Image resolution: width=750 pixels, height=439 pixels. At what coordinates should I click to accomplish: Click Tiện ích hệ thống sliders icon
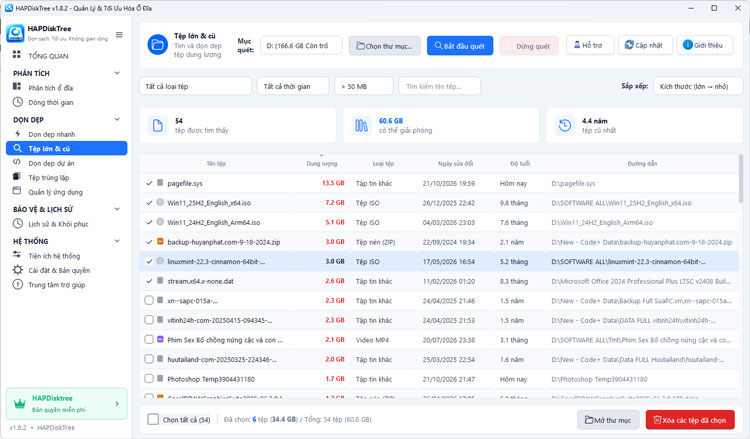click(x=17, y=254)
